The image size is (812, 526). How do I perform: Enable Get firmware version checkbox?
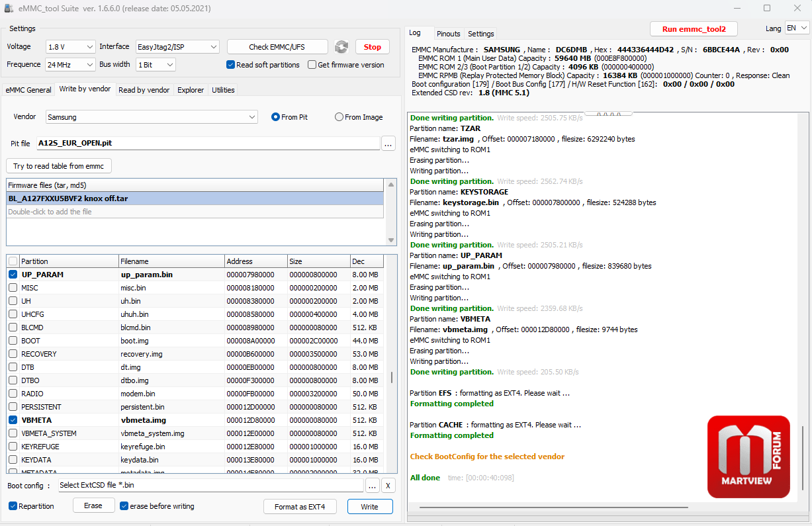pyautogui.click(x=312, y=65)
